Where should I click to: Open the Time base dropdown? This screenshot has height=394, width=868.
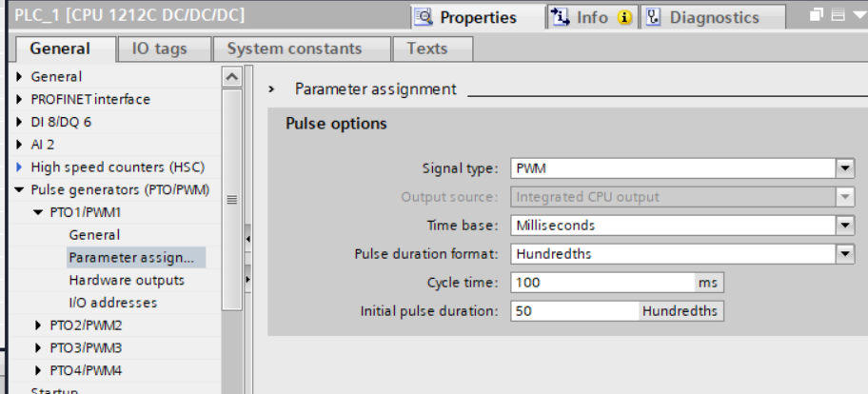coord(845,226)
